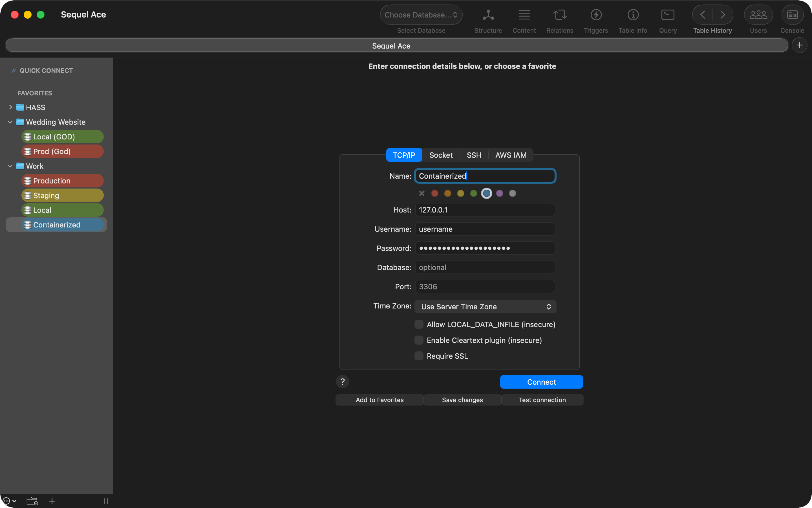This screenshot has width=812, height=508.
Task: Choose the purple favorite color
Action: pyautogui.click(x=500, y=193)
